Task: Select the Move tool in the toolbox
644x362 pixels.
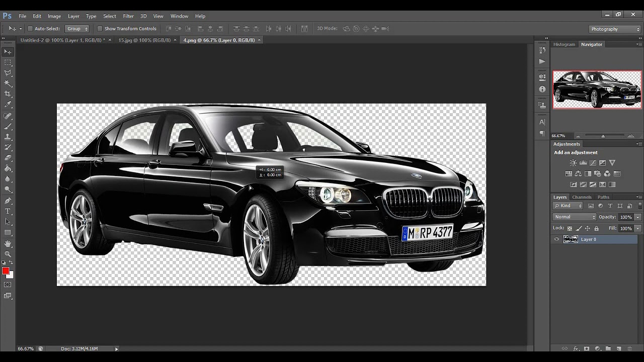Action: 8,52
